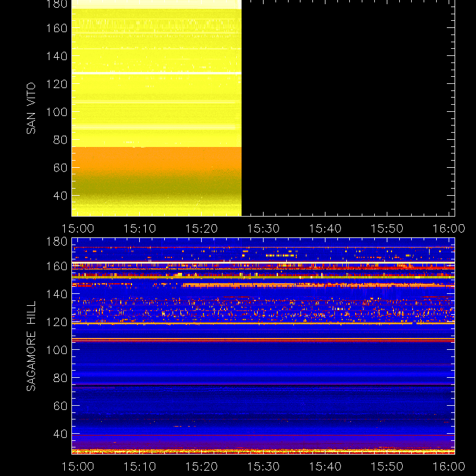Image resolution: width=476 pixels, height=476 pixels.
Task: Pick the 80 tick label on SAGAMORE HILL axis
Action: click(60, 378)
